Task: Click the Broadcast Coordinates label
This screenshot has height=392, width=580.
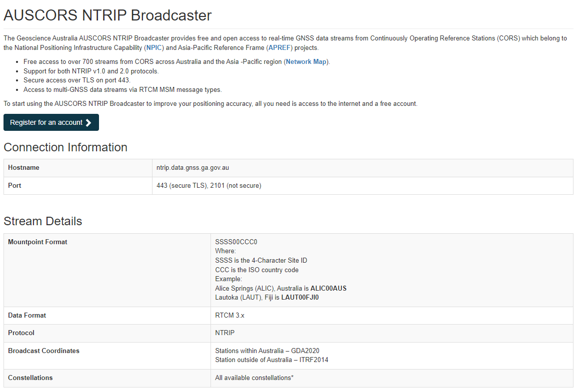Action: coord(43,351)
